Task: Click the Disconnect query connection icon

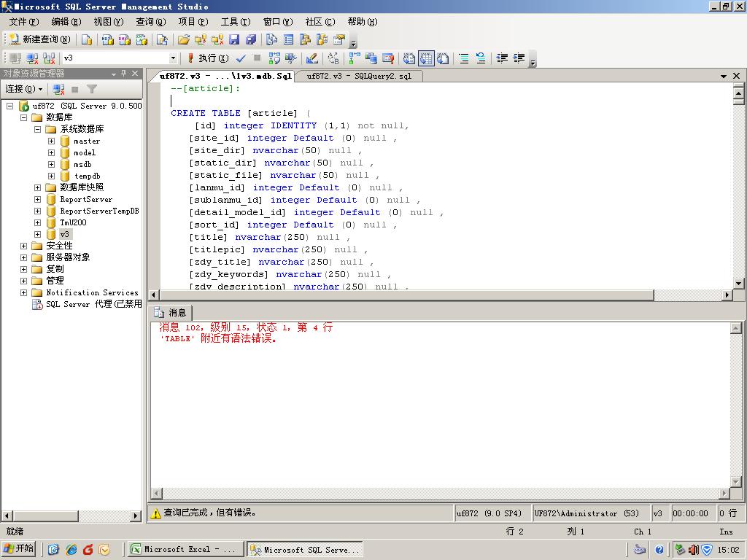Action: pos(32,58)
